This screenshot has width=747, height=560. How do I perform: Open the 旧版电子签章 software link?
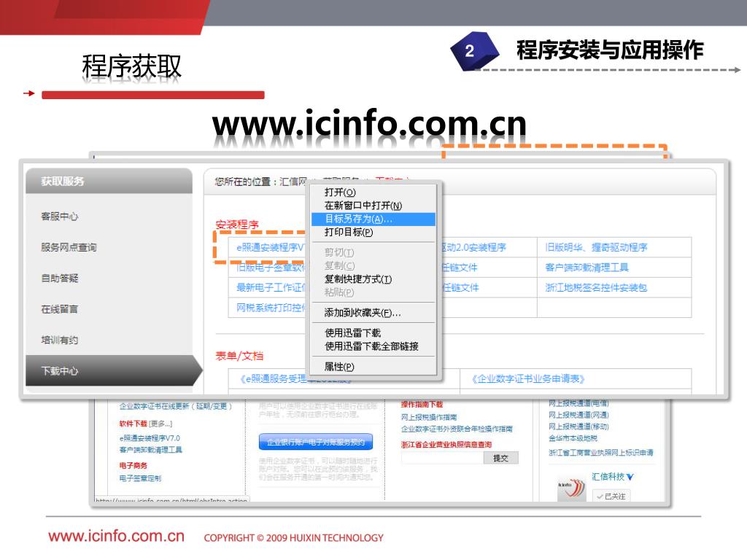coord(271,268)
